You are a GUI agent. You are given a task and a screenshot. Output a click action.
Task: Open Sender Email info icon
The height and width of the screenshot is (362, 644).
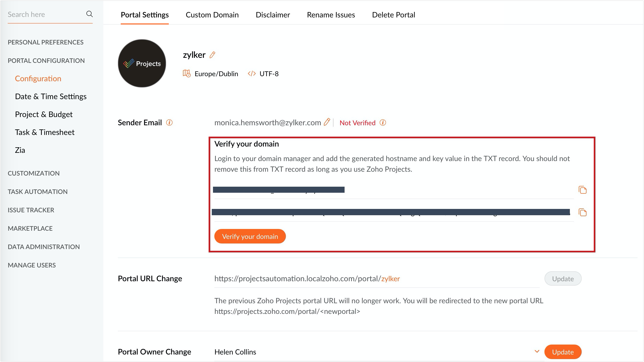tap(169, 122)
